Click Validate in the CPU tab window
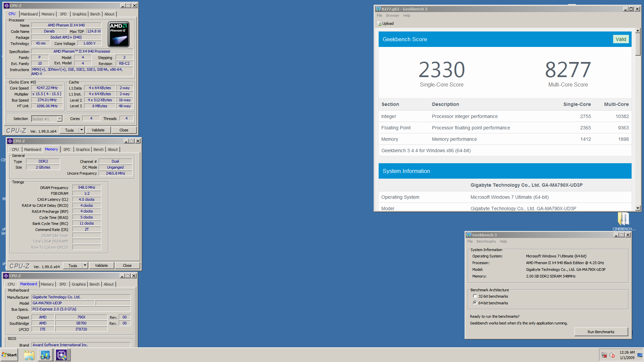This screenshot has width=644, height=362. coord(98,130)
